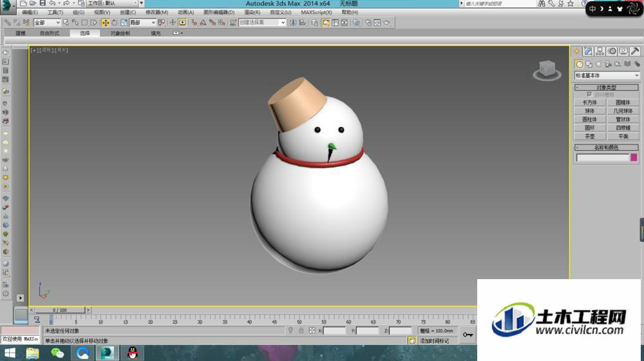Select the Space Warps category icon
The image size is (644, 361).
(x=627, y=64)
